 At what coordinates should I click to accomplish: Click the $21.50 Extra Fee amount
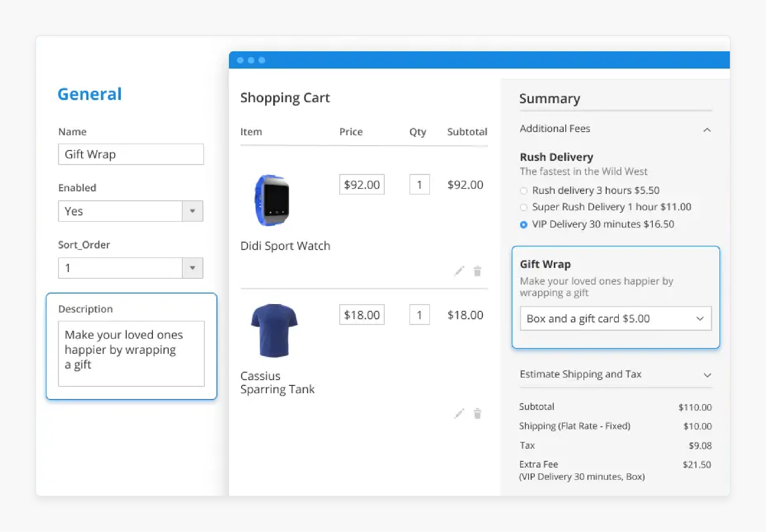[x=697, y=465]
